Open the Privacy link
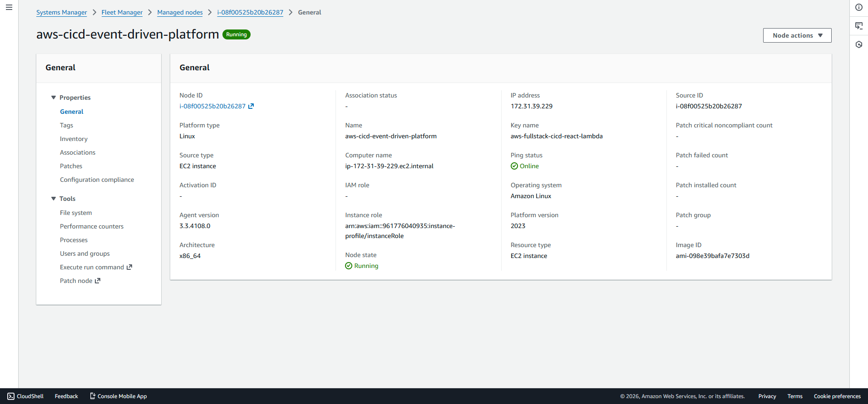The height and width of the screenshot is (404, 868). [767, 396]
